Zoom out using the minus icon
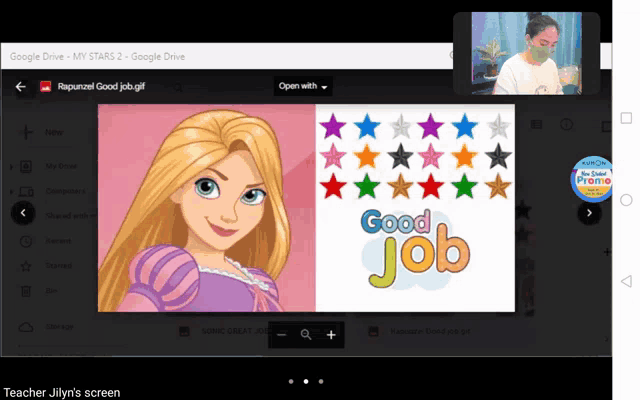 pos(281,335)
